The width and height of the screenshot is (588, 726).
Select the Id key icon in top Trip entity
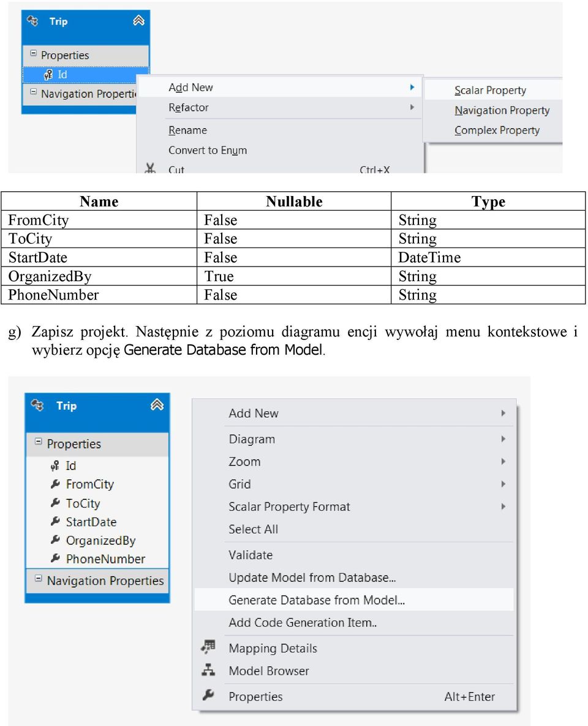point(48,75)
